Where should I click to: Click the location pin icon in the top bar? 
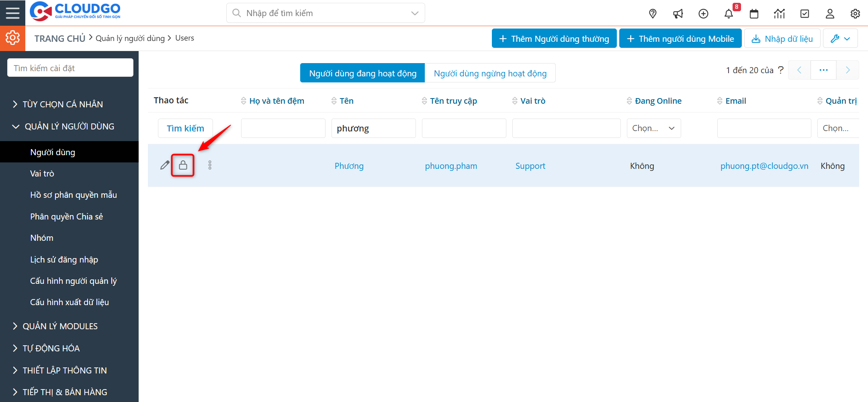[x=653, y=13]
